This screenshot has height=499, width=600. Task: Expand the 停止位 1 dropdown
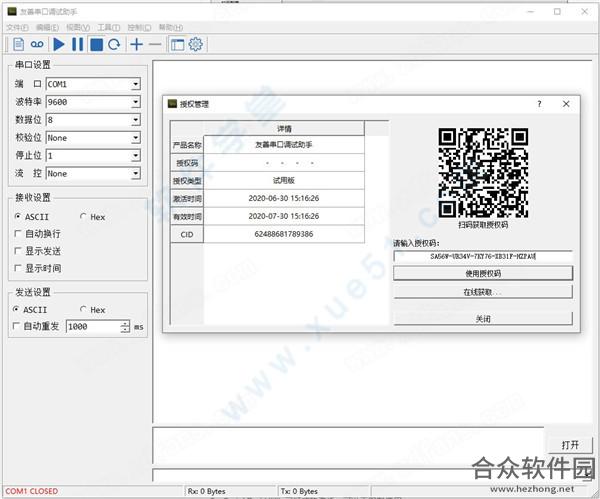pyautogui.click(x=135, y=156)
